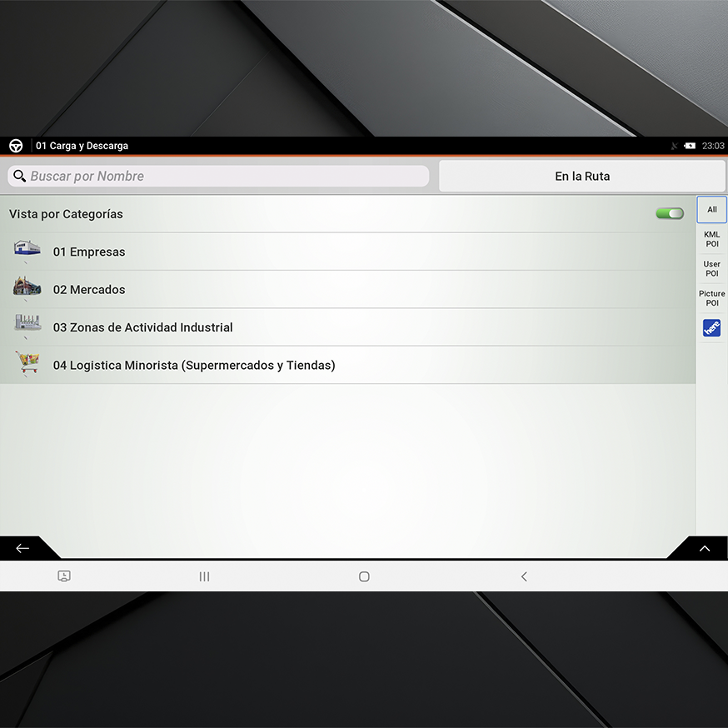Click the industrial zone factory icon
This screenshot has height=728, width=728.
coord(27,324)
